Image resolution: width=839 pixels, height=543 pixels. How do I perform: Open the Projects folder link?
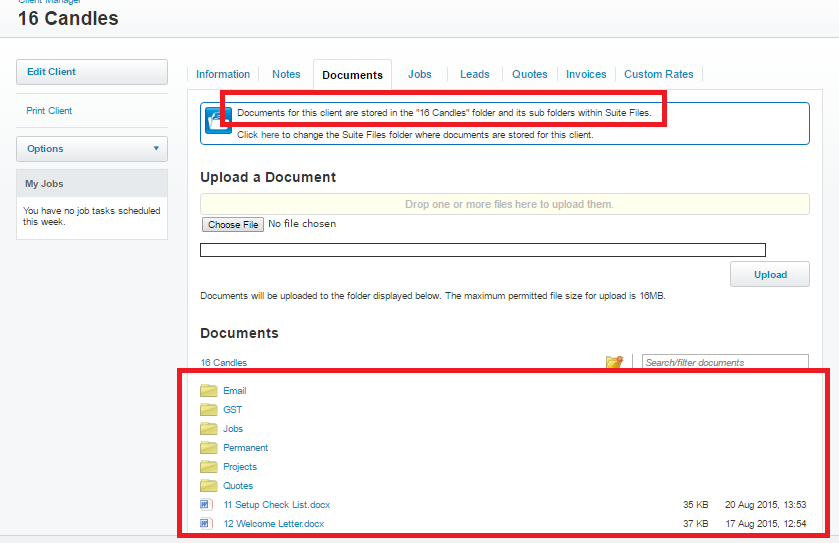pos(240,467)
